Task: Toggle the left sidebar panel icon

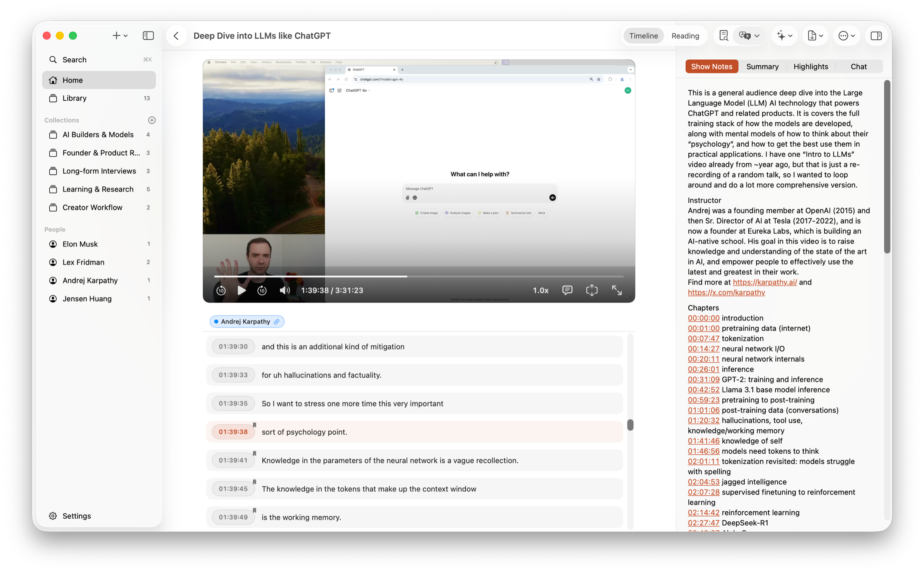Action: 148,36
